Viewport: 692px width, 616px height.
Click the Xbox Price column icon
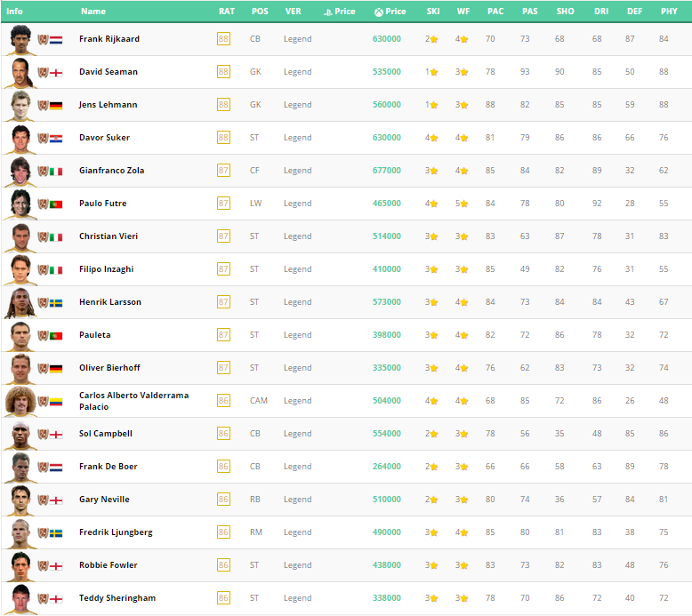point(379,12)
